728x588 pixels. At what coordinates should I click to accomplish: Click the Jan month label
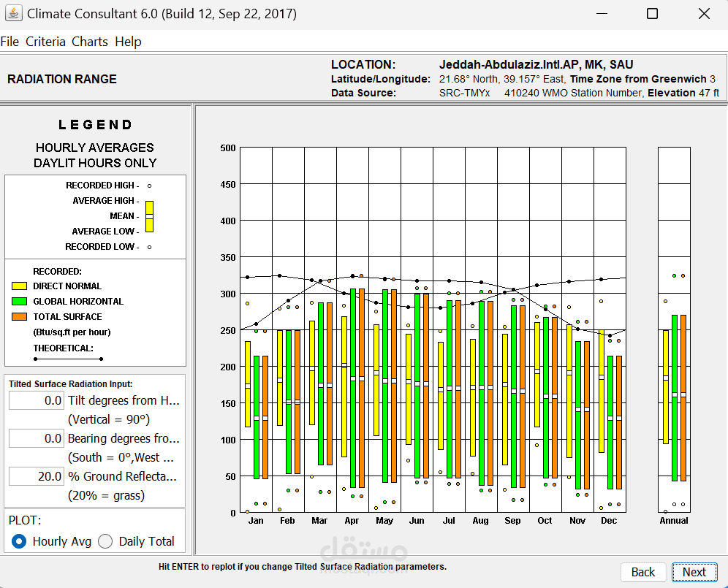(256, 521)
